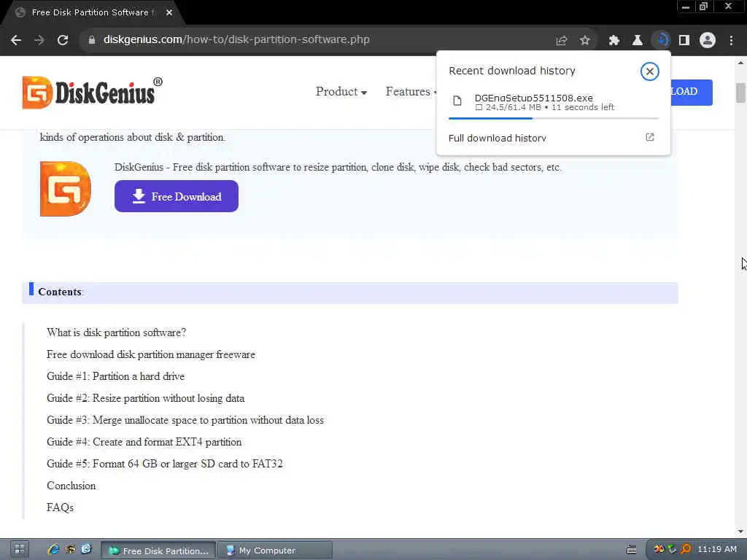Reload the DiskGenius page
The height and width of the screenshot is (560, 747).
(x=63, y=40)
